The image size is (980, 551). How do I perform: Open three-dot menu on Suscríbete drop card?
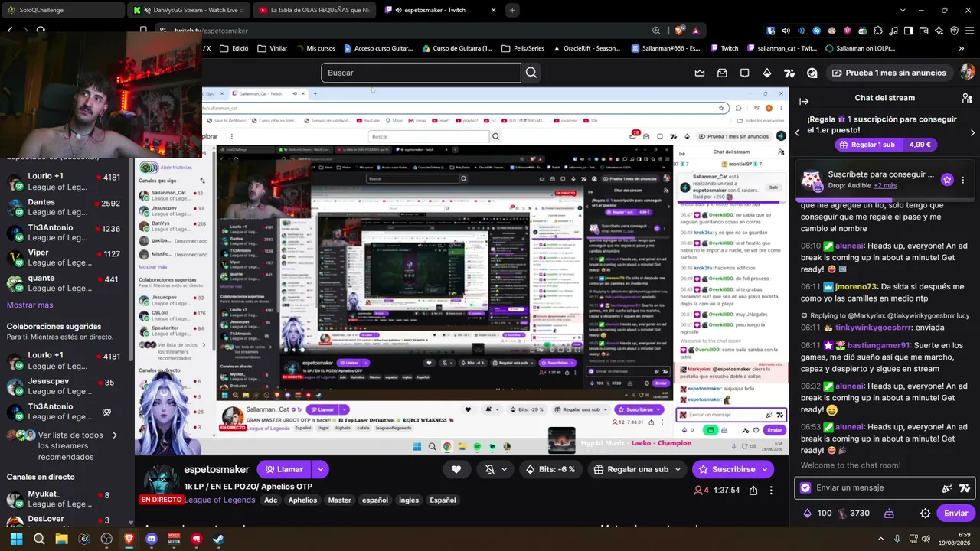tap(963, 180)
